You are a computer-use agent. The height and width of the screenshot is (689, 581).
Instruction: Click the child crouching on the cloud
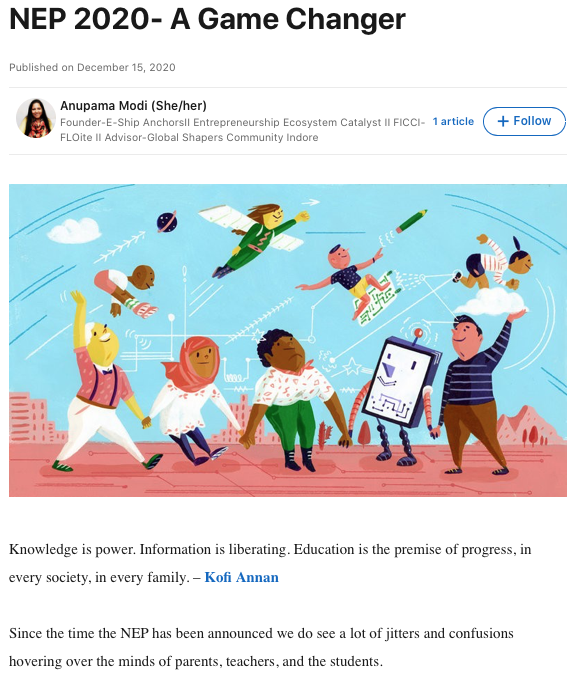[x=494, y=263]
